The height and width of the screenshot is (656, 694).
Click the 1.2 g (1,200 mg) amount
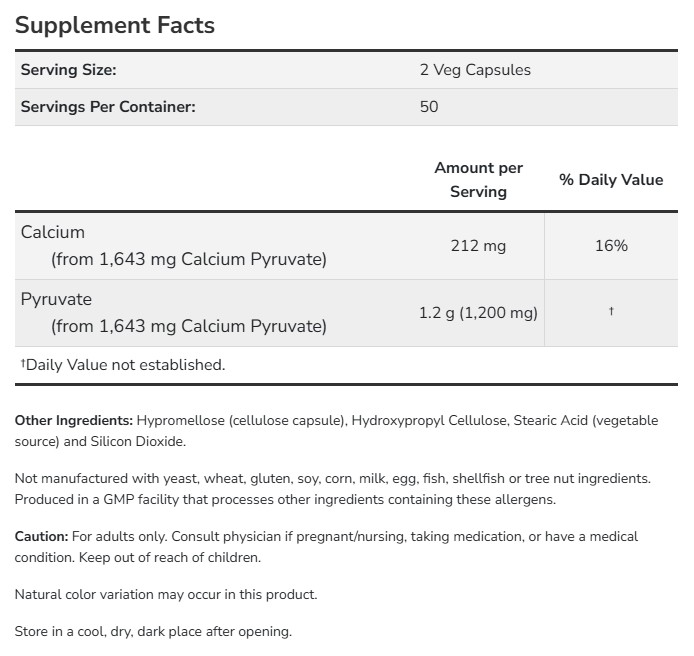click(x=478, y=313)
